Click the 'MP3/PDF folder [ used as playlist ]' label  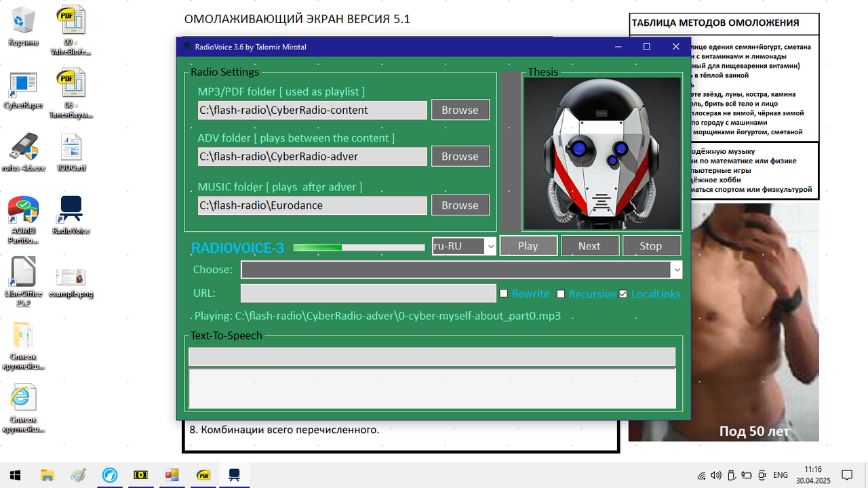[281, 91]
